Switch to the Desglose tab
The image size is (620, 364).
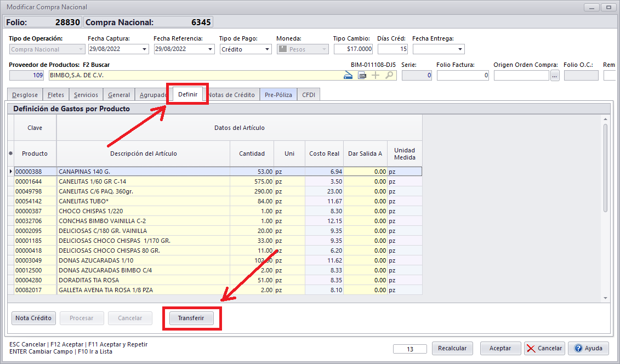pyautogui.click(x=24, y=95)
